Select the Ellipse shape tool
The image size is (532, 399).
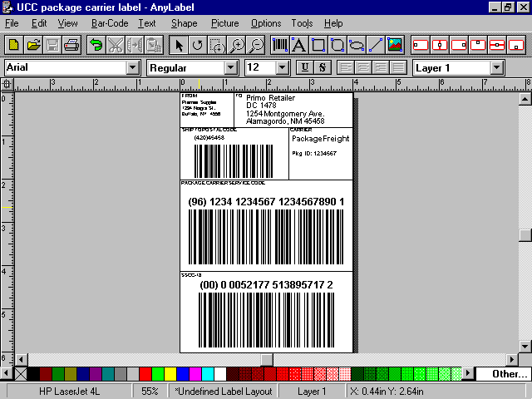pyautogui.click(x=357, y=45)
